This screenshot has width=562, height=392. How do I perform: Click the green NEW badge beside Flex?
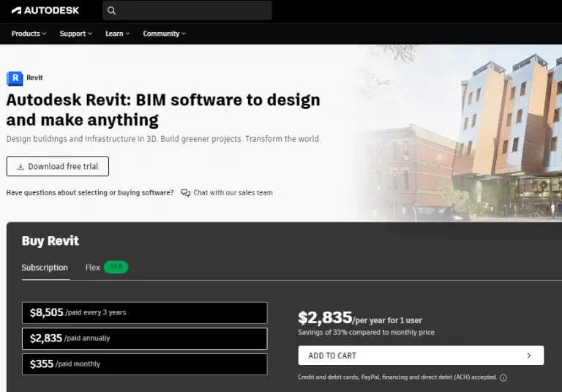point(116,267)
